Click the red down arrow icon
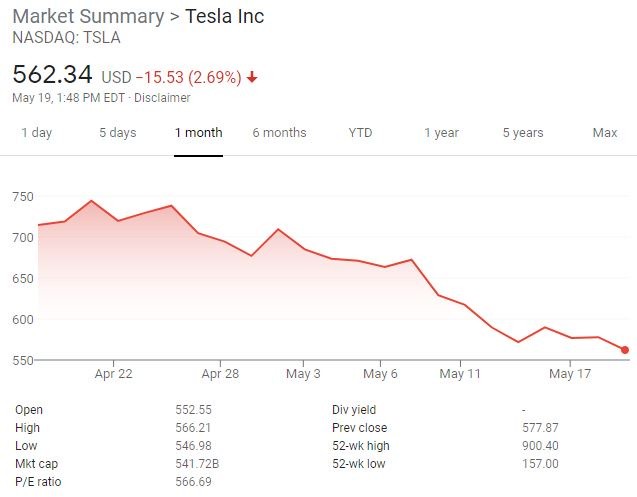 [252, 77]
